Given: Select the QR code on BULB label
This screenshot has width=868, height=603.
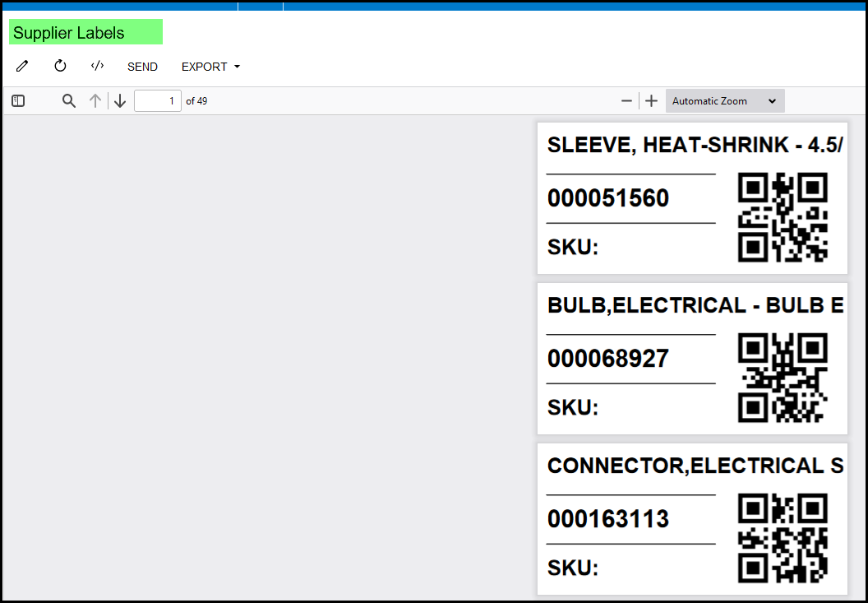Looking at the screenshot, I should [783, 378].
